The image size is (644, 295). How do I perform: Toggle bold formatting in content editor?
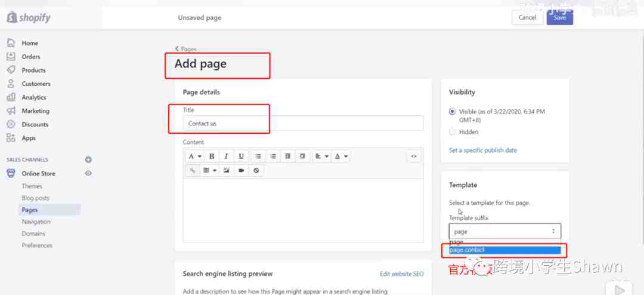click(212, 156)
